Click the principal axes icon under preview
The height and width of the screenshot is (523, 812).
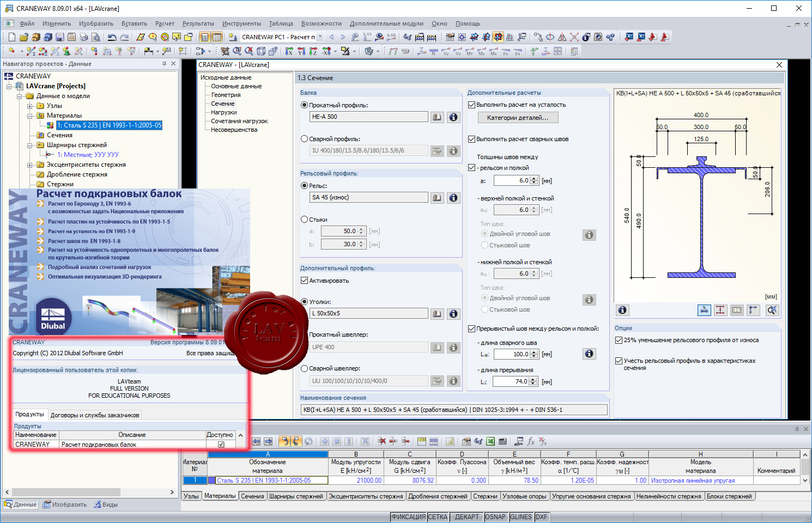coord(753,310)
